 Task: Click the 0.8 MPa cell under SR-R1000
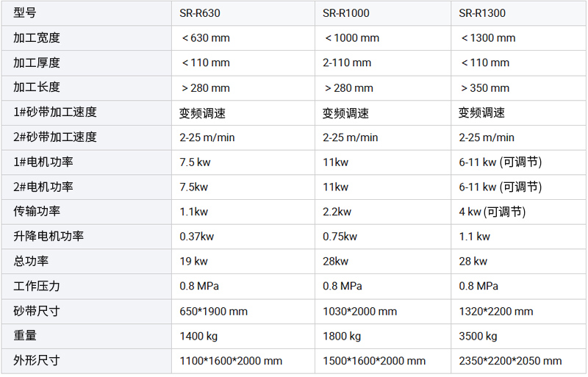tap(383, 286)
